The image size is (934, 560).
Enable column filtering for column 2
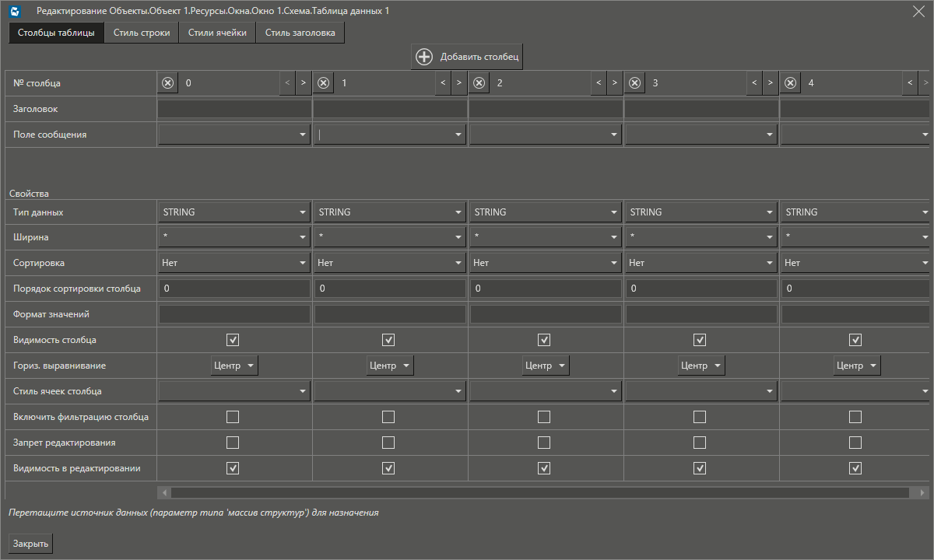point(544,417)
